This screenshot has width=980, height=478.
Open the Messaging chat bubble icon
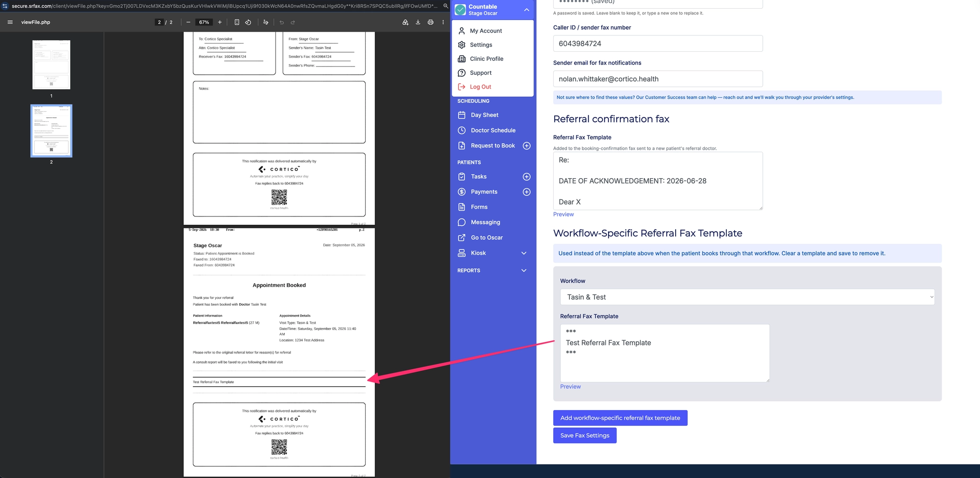[462, 222]
